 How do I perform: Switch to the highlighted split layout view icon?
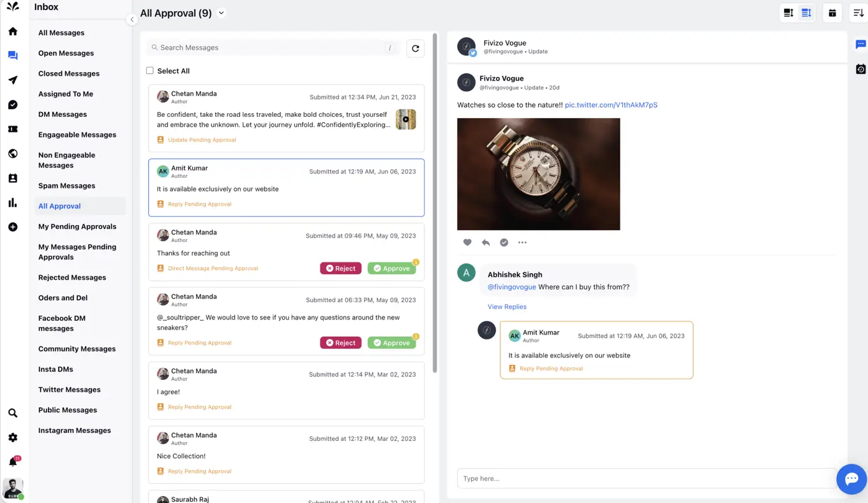pyautogui.click(x=806, y=13)
